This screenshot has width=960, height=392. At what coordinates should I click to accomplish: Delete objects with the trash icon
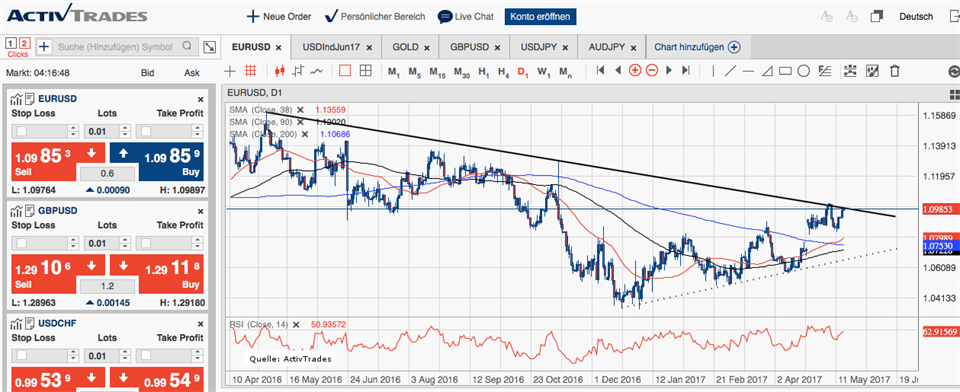[895, 70]
